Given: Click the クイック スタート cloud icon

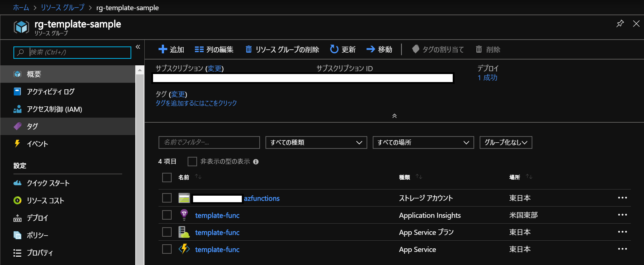Looking at the screenshot, I should (x=17, y=183).
